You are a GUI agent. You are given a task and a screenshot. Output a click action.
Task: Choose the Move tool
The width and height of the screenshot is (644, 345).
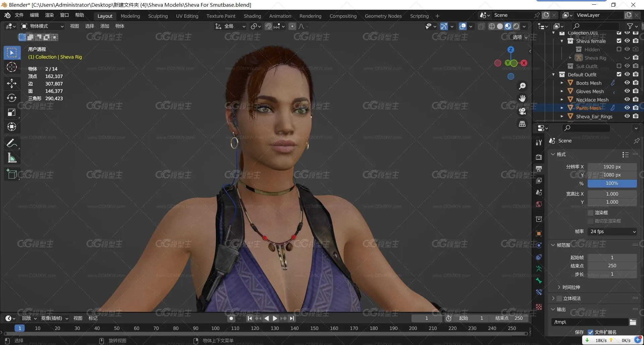coord(12,83)
